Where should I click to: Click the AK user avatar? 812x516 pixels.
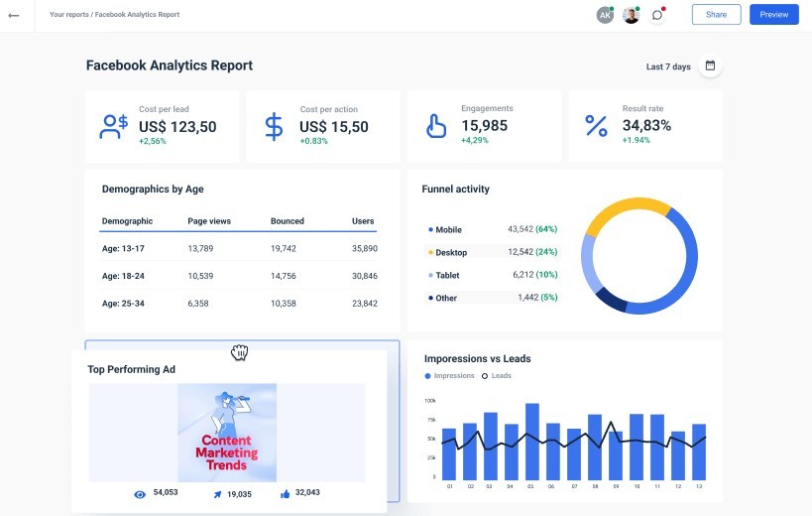[604, 15]
